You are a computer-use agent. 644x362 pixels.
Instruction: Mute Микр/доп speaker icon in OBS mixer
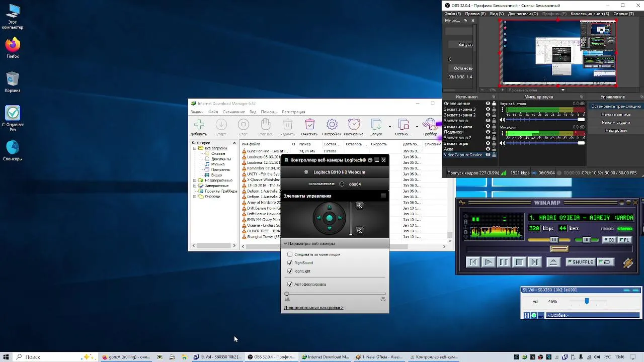[502, 143]
